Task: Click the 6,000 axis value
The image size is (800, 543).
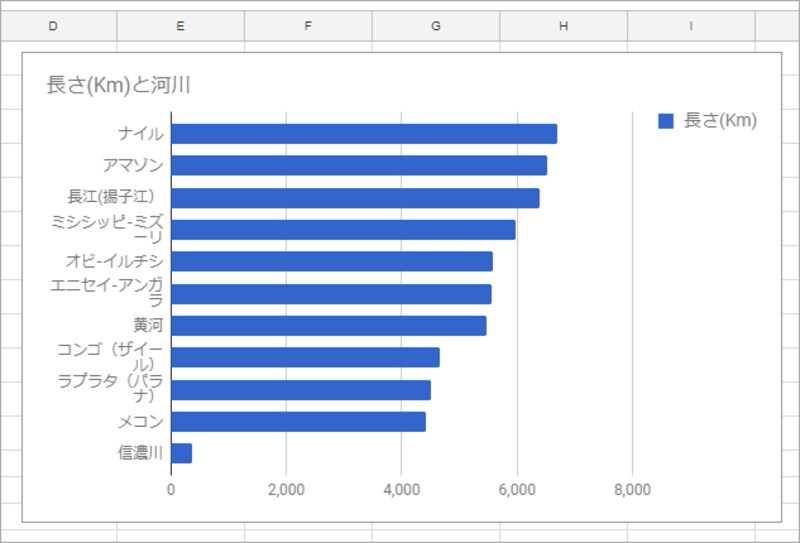Action: click(517, 489)
